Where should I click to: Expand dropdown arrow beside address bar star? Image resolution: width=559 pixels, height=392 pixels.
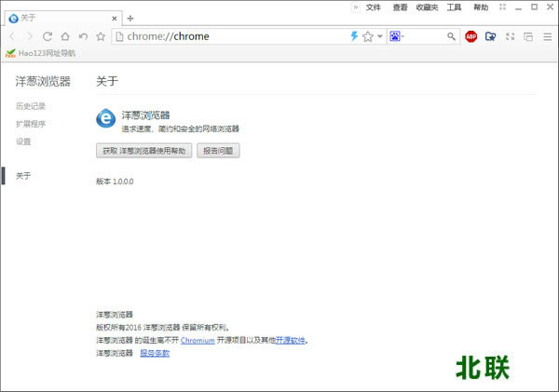[380, 36]
